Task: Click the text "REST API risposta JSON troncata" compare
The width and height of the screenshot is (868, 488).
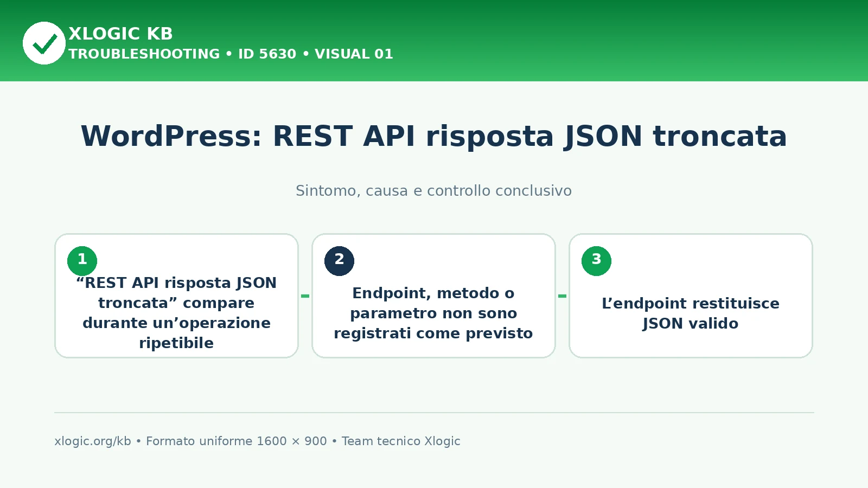Action: (x=176, y=293)
